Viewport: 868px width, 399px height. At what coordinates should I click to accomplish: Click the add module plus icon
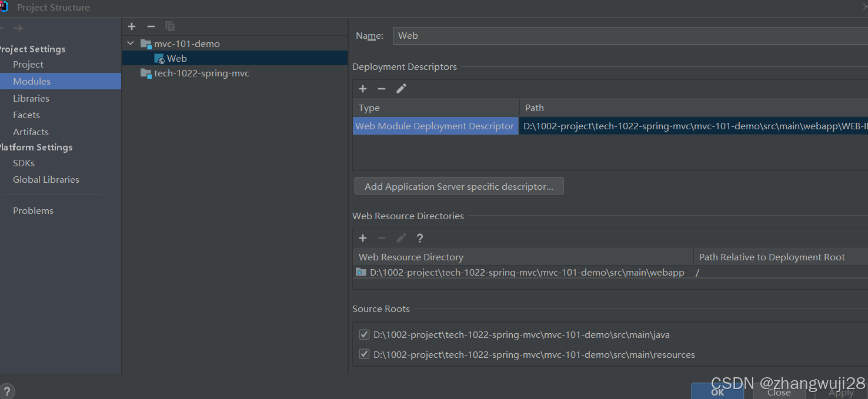[132, 26]
